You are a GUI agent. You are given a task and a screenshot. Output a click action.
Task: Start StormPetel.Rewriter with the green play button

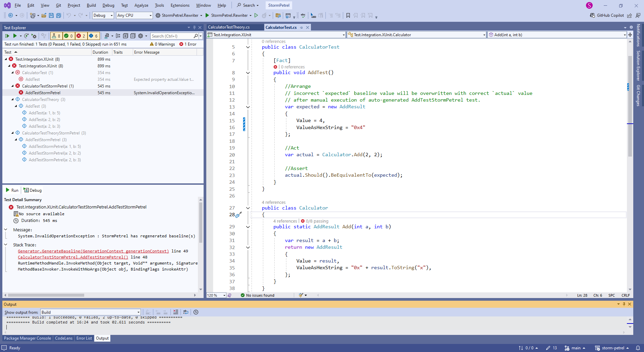207,15
